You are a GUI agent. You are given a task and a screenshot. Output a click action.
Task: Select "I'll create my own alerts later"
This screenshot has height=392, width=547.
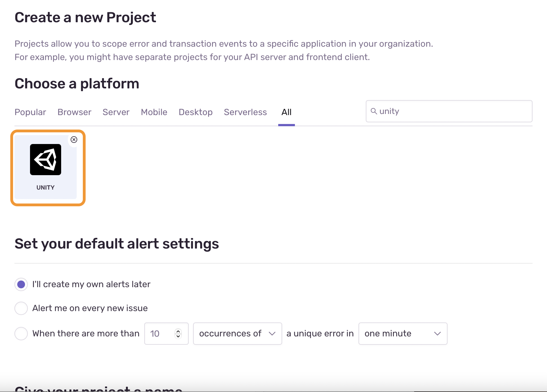(21, 284)
